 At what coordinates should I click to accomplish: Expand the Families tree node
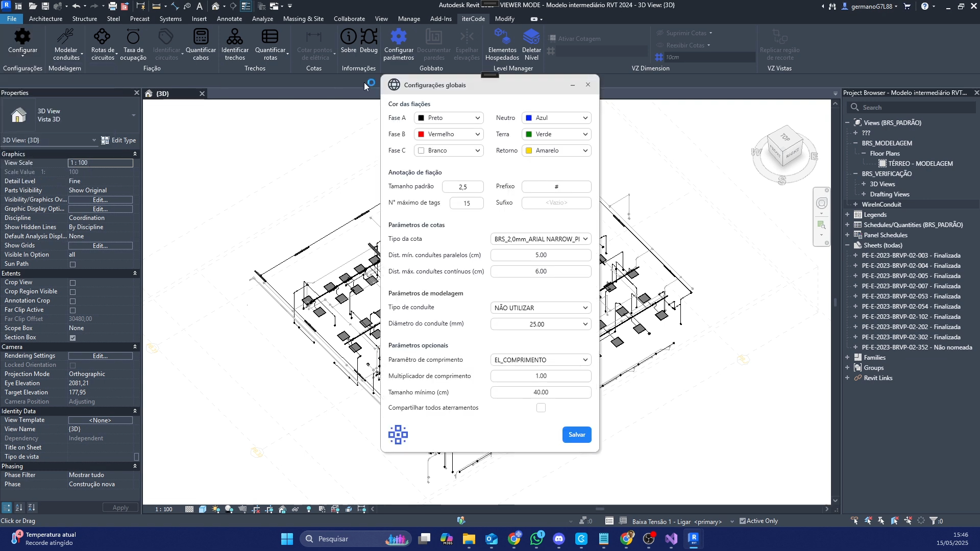[x=847, y=358]
